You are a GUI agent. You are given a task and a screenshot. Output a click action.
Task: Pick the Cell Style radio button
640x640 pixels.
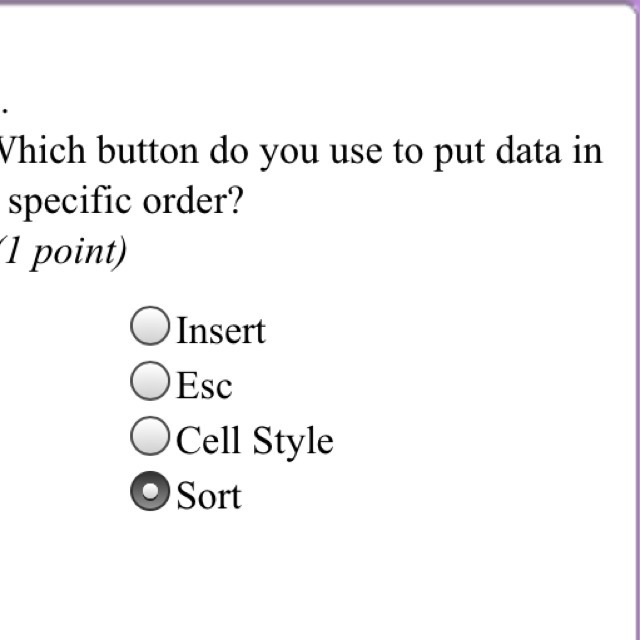pos(150,436)
